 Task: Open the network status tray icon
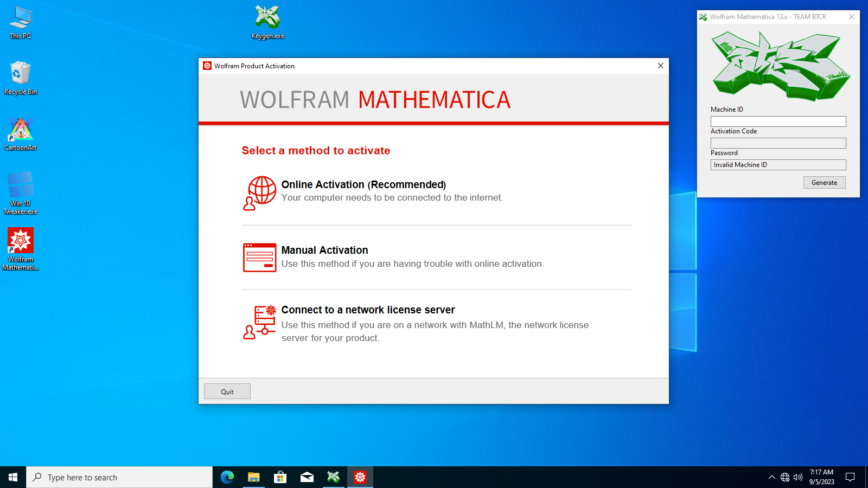coord(785,477)
